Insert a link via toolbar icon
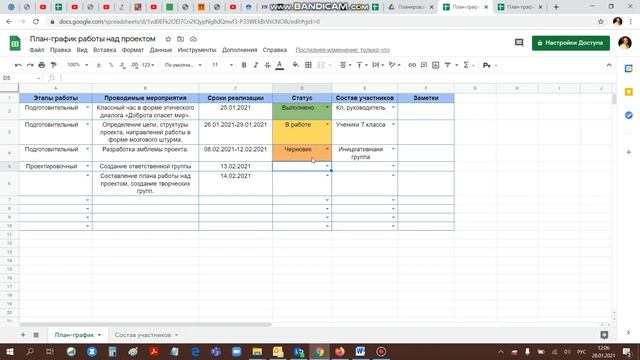This screenshot has width=640, height=360. (412, 65)
